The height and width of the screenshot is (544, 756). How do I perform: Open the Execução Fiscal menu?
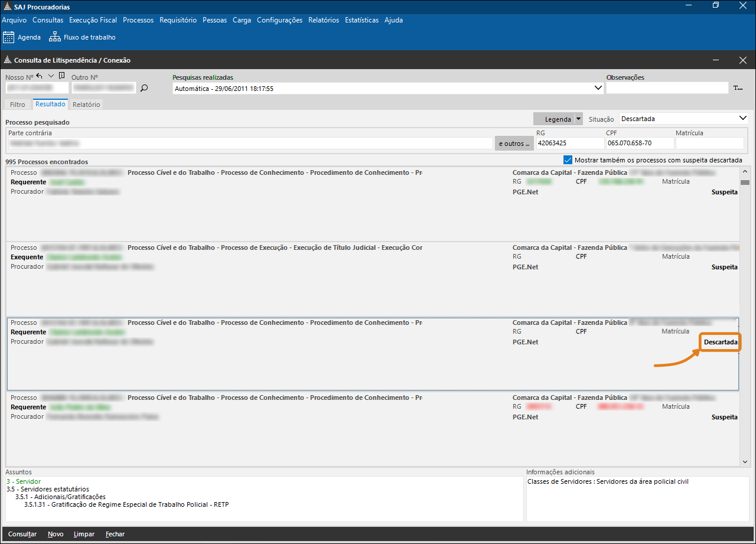pos(93,20)
